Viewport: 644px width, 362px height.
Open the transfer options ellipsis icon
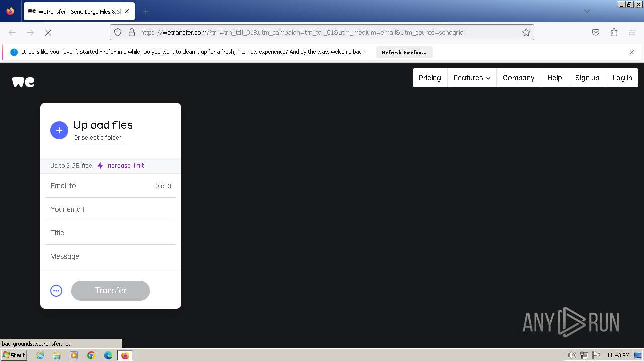tap(56, 291)
